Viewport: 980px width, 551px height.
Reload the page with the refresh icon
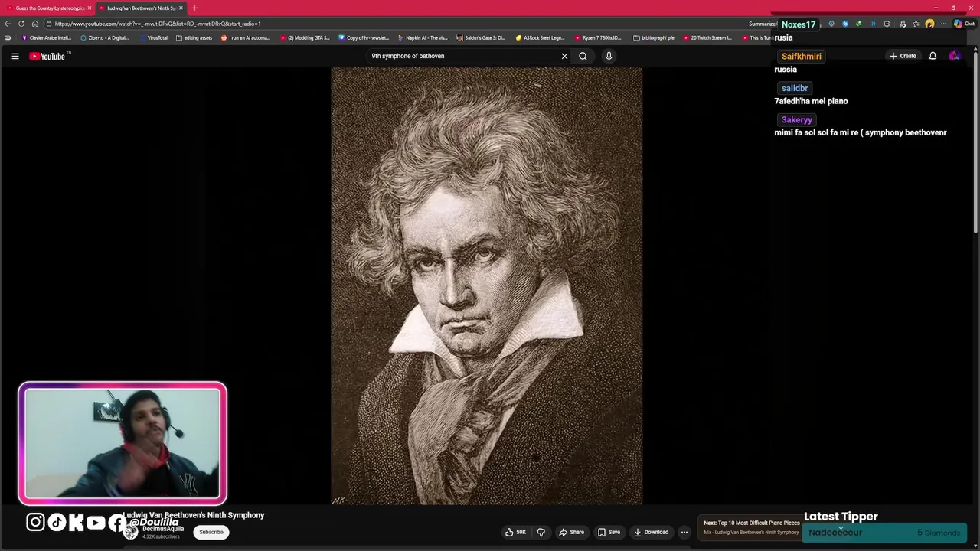pyautogui.click(x=21, y=24)
